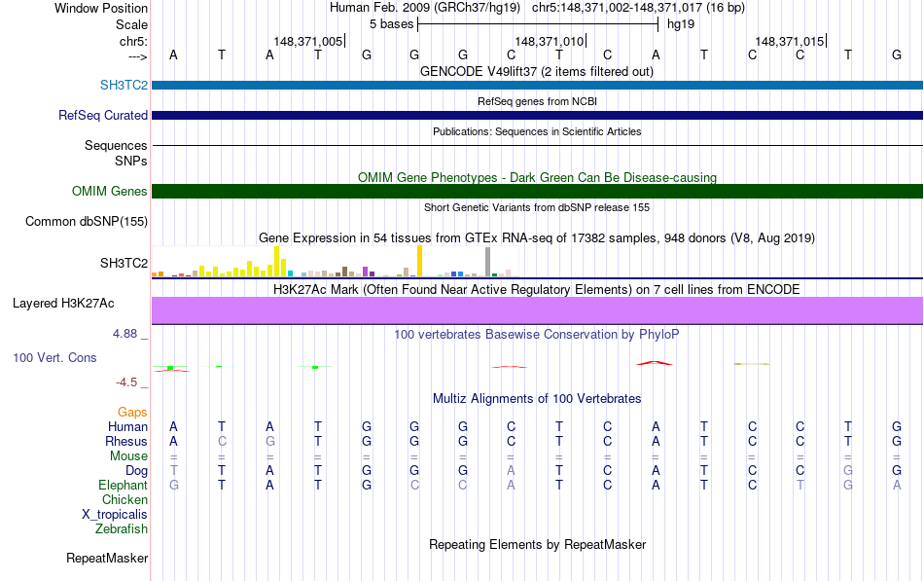Click the RefSeq genes from NCBI title

[x=538, y=101]
